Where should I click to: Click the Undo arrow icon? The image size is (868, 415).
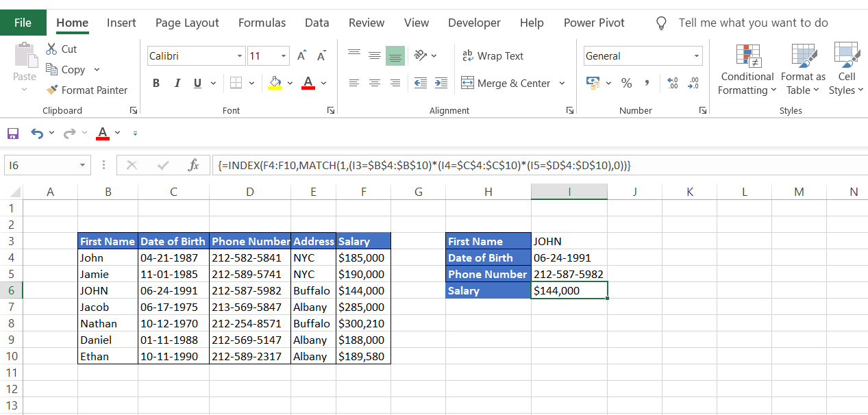tap(37, 133)
